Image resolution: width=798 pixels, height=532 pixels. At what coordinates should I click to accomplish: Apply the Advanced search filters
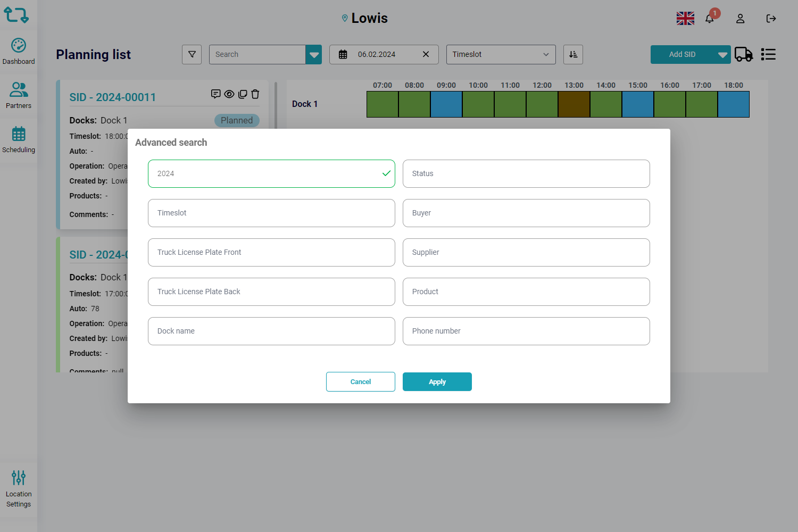click(437, 382)
